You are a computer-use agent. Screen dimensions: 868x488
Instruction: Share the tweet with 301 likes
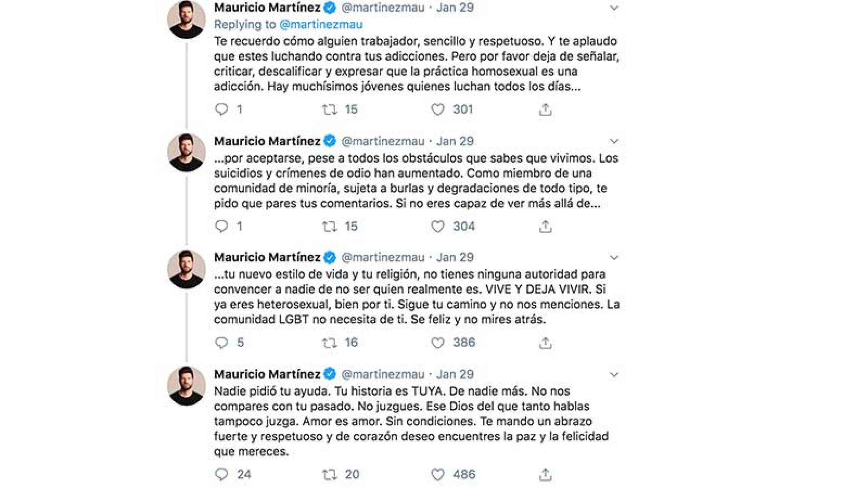(x=545, y=109)
